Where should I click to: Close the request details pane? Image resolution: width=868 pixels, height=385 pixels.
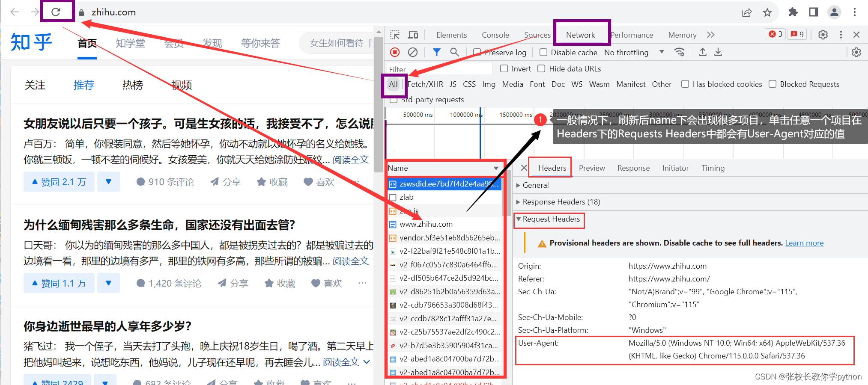click(x=524, y=168)
